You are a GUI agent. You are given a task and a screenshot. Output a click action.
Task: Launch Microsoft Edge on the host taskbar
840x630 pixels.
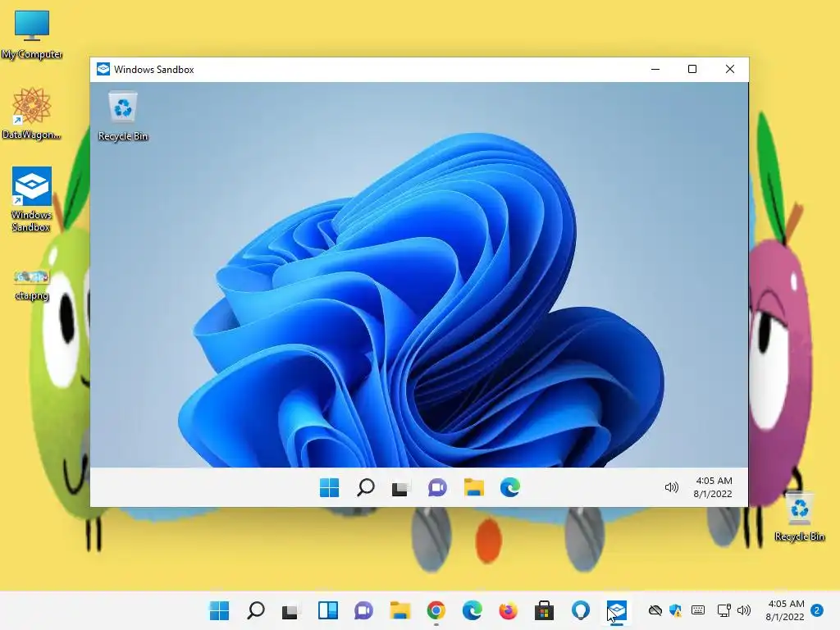coord(472,610)
